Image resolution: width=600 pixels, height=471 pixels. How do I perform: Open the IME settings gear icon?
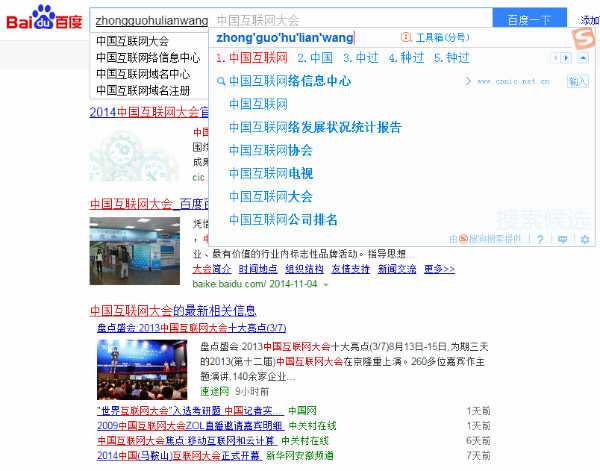pyautogui.click(x=585, y=239)
